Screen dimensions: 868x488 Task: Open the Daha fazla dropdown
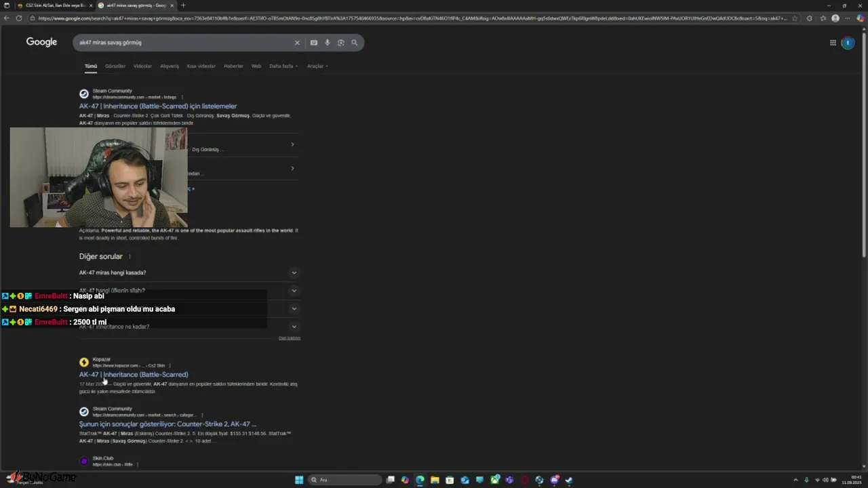point(283,66)
